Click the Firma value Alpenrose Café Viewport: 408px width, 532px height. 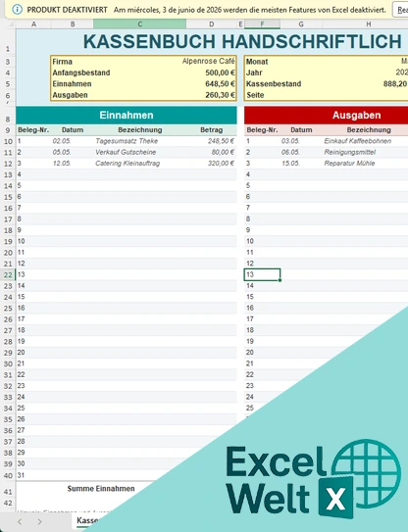[x=208, y=61]
